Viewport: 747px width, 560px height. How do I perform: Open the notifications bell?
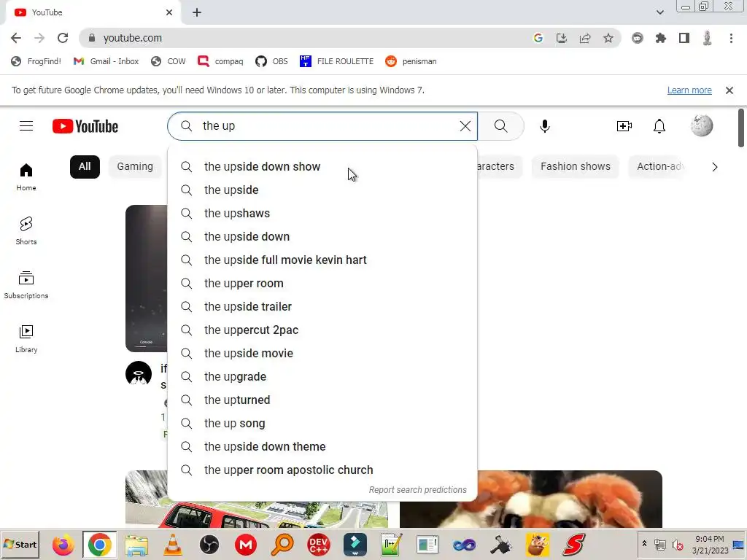(x=659, y=126)
